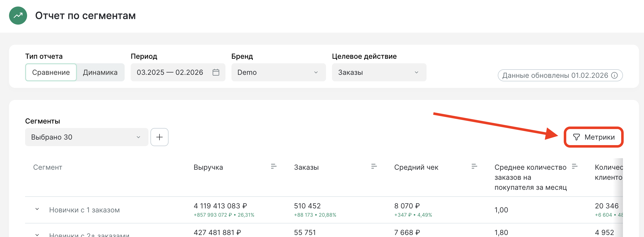The height and width of the screenshot is (237, 644).
Task: Click the info icon next to data update date
Action: 614,75
